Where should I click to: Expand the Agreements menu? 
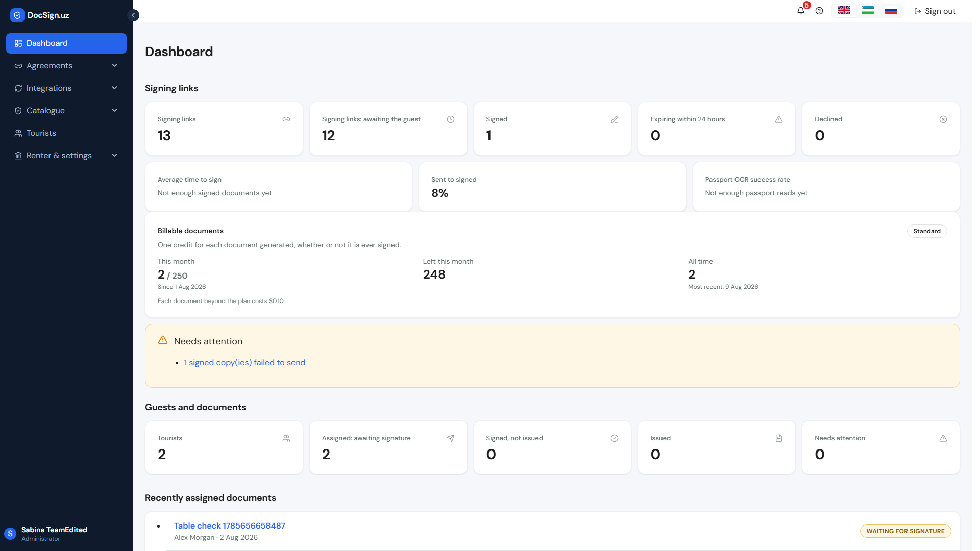66,66
